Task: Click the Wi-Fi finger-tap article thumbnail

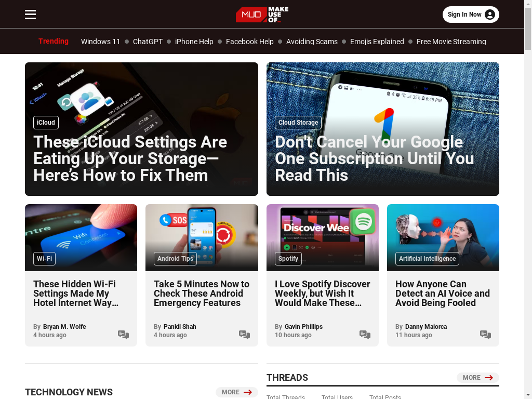Action: tap(81, 237)
